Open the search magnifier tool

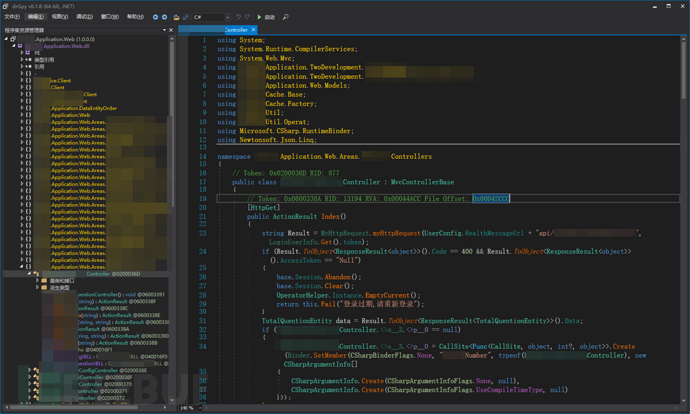click(286, 17)
